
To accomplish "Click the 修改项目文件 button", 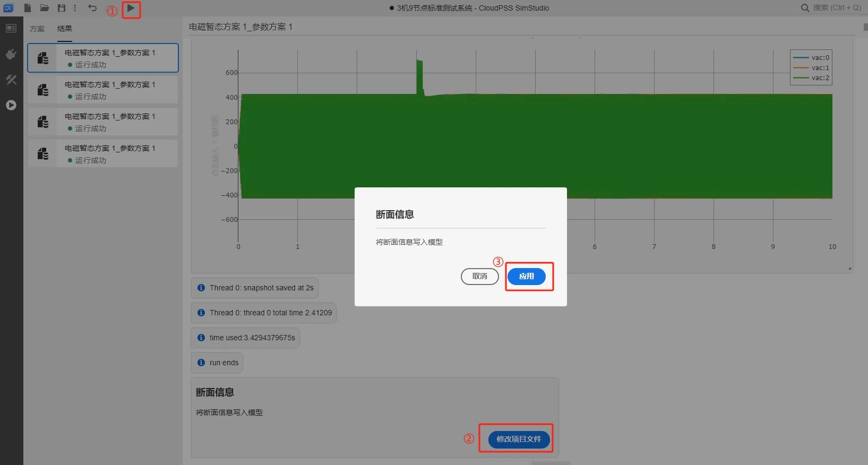I will pos(519,439).
